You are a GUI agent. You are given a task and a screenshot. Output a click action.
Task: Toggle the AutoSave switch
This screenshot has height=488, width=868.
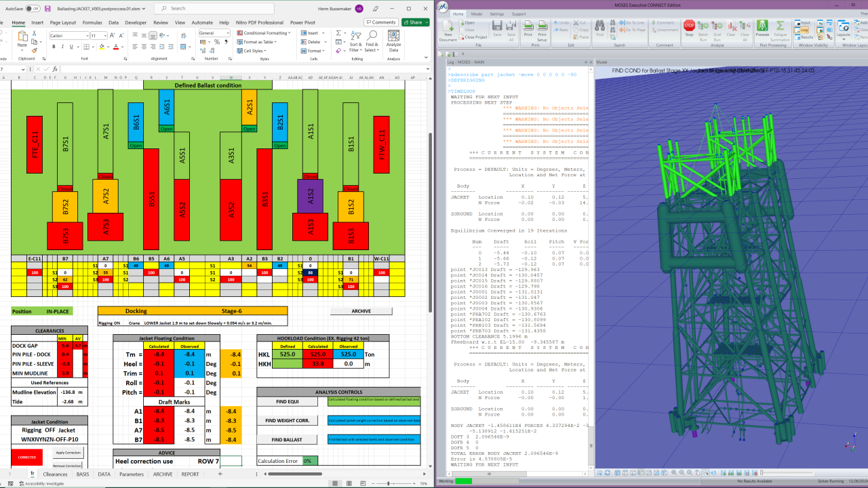(32, 9)
